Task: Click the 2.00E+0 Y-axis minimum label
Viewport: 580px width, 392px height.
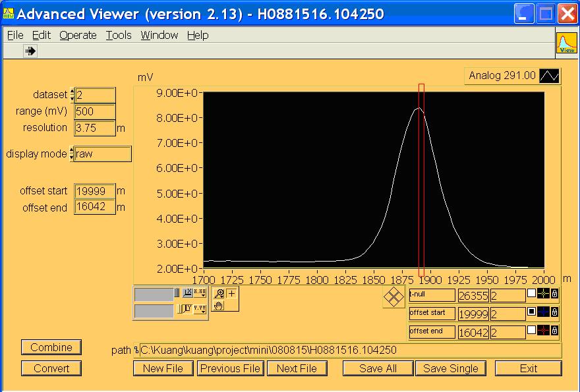Action: point(177,269)
